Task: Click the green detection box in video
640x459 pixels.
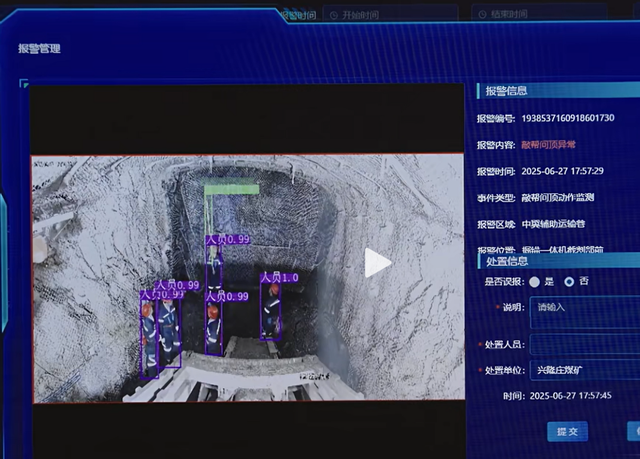Action: [231, 189]
